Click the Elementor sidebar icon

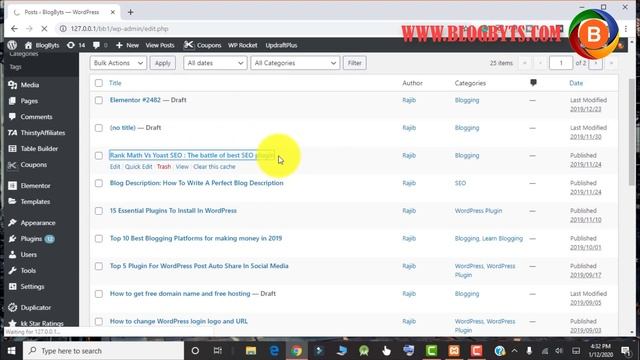click(x=13, y=186)
